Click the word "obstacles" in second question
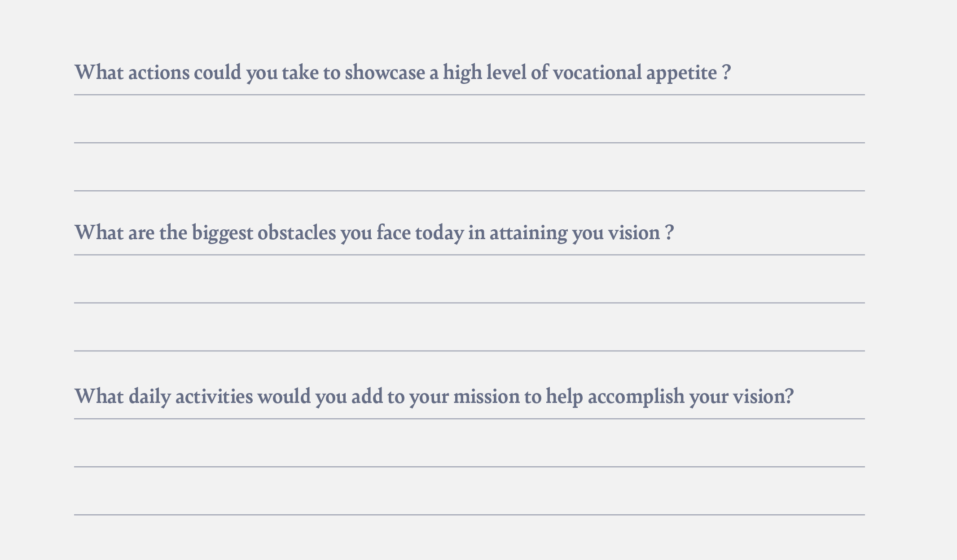The width and height of the screenshot is (957, 560). 297,232
